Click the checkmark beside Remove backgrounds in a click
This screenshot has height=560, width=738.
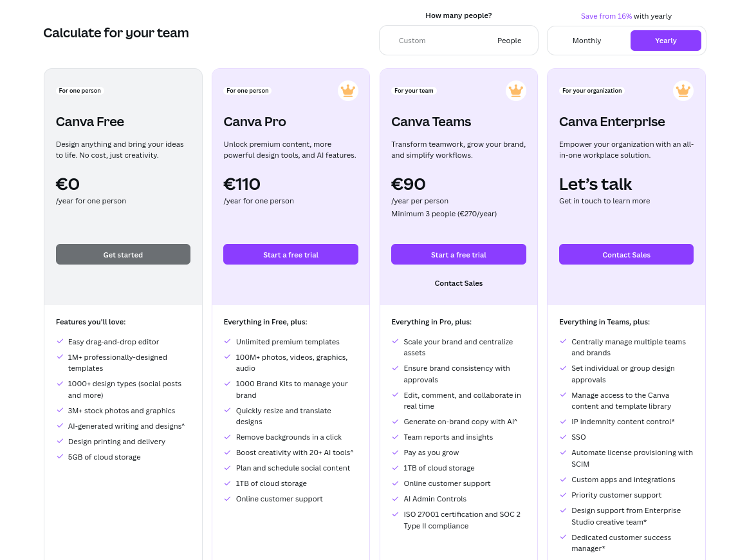pyautogui.click(x=227, y=437)
